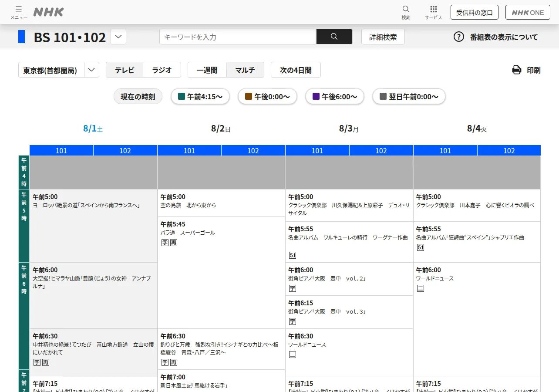Viewport: 559px width, 392px height.
Task: Open ヨーロッパ絶景の道 program at 午前5:00
Action: (93, 226)
